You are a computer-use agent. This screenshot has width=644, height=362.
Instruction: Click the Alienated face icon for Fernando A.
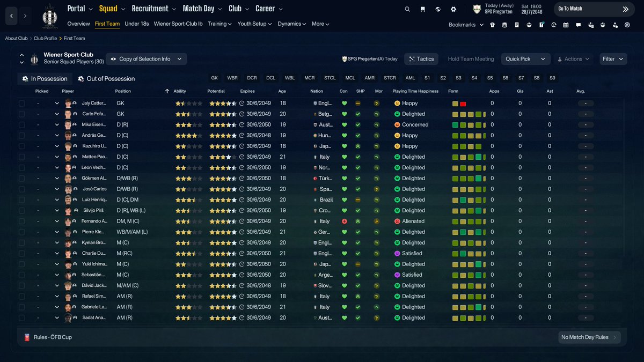coord(397,221)
